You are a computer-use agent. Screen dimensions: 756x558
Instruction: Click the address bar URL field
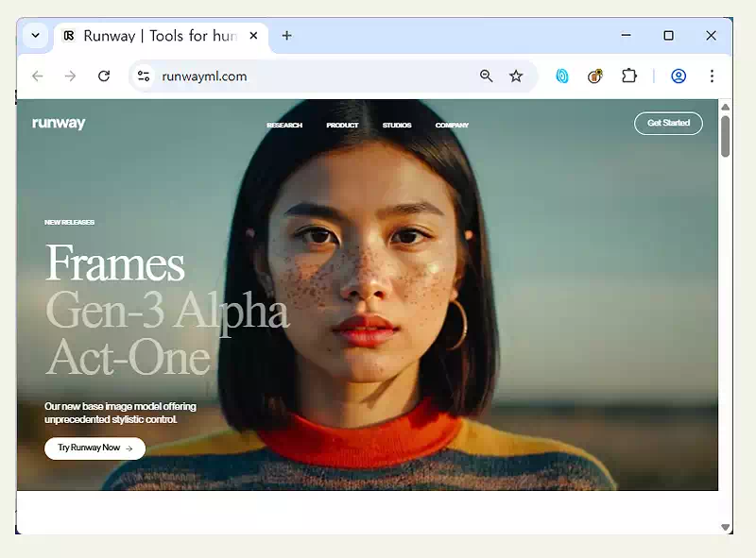click(312, 76)
